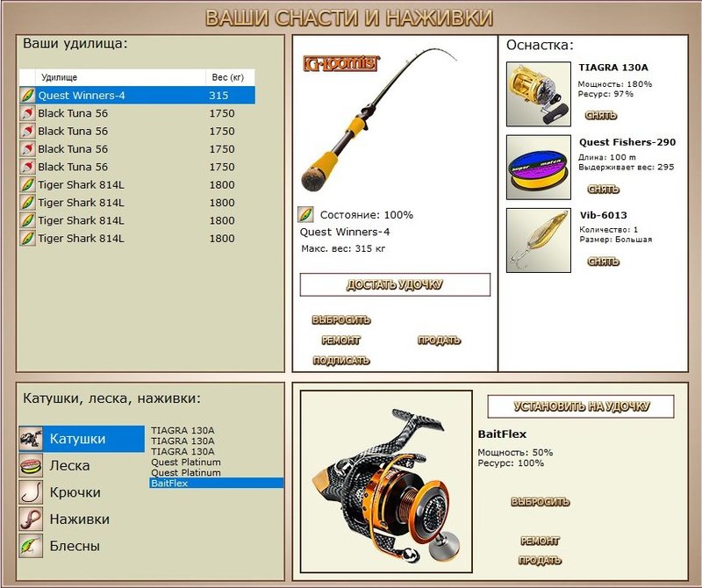The height and width of the screenshot is (588, 702).
Task: Click ПОДПИСАТЬ for the rod
Action: [341, 361]
